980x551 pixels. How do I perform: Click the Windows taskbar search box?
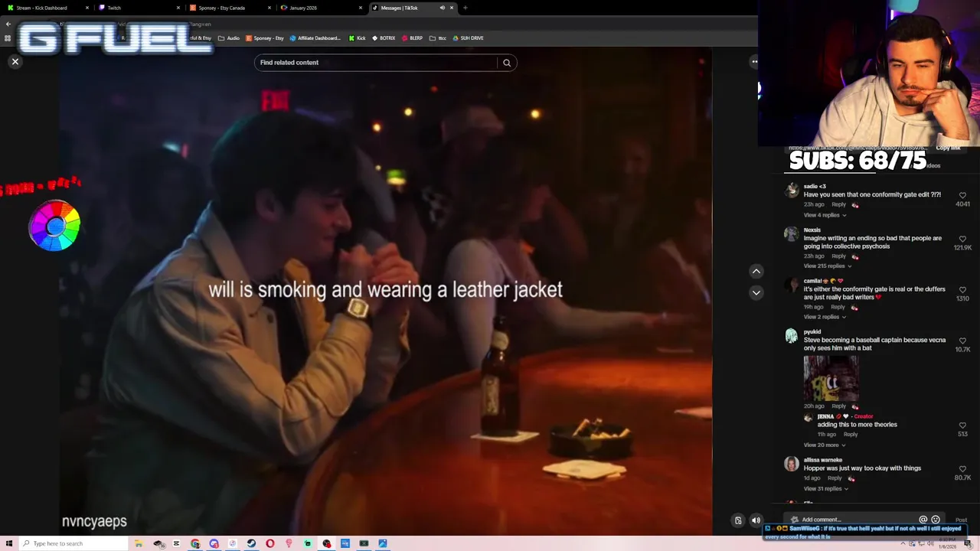pos(73,543)
